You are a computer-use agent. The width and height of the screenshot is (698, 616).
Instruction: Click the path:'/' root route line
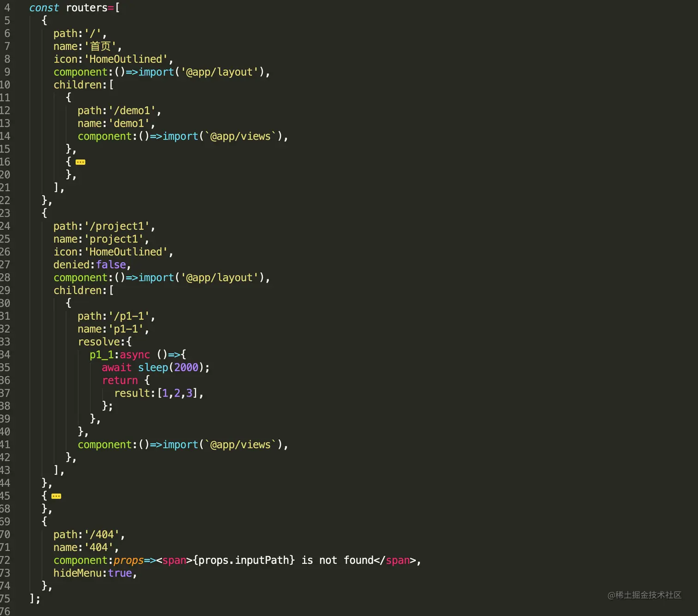click(x=80, y=34)
